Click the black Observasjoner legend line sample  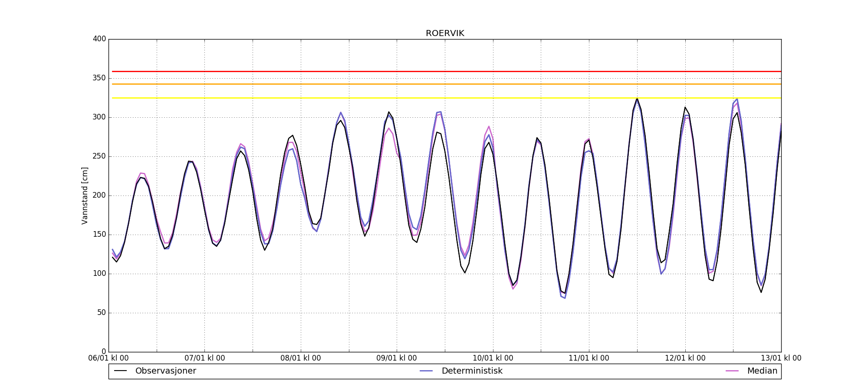pyautogui.click(x=120, y=371)
